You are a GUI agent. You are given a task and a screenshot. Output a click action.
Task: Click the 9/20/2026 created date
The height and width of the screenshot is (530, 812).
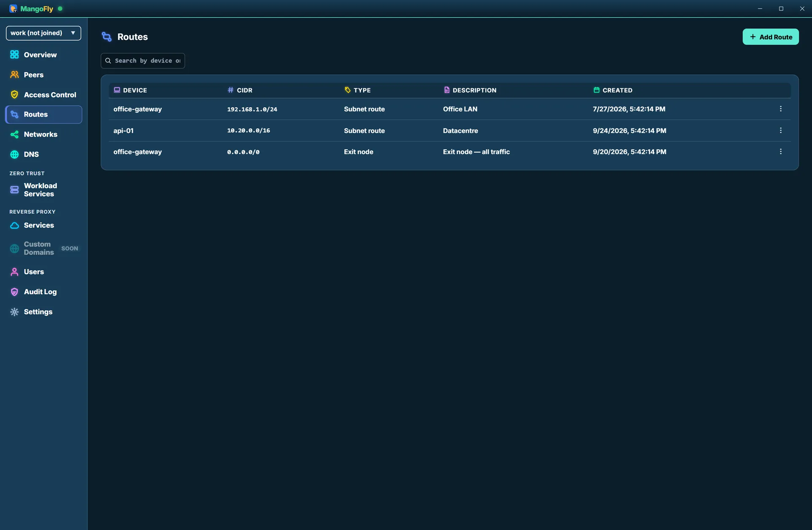coord(629,152)
